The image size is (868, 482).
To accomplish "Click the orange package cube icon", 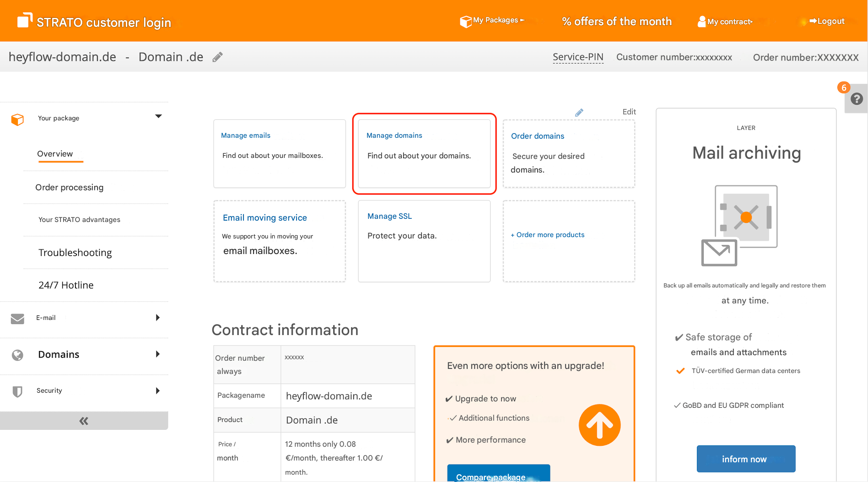I will click(x=17, y=119).
